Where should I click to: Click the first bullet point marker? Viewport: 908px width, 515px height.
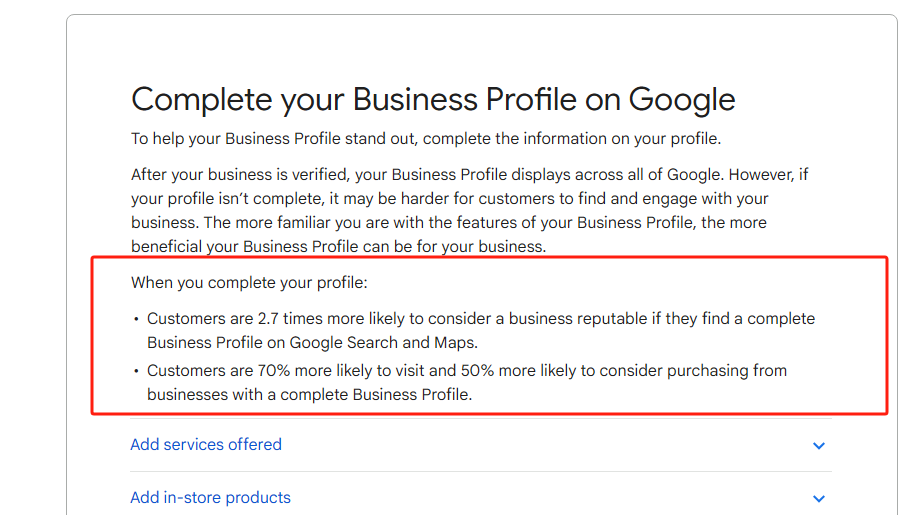click(x=136, y=320)
